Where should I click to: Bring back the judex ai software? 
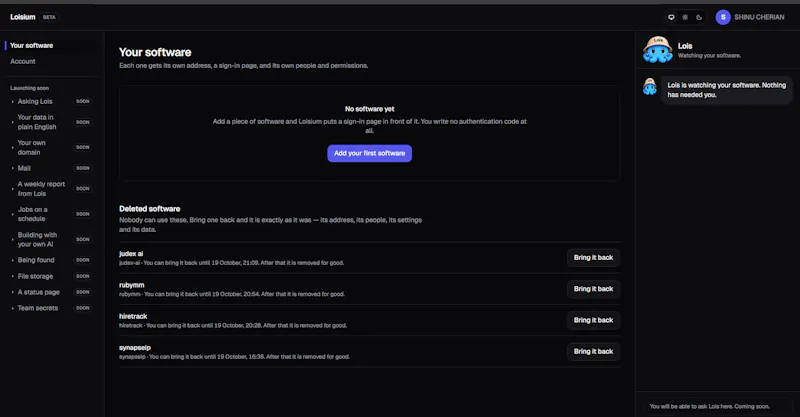[x=593, y=258]
